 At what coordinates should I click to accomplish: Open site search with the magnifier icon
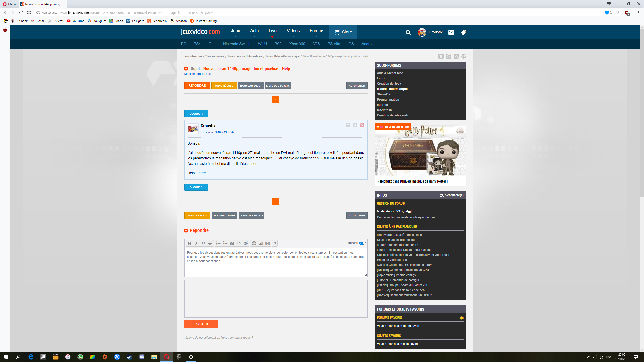click(x=408, y=32)
